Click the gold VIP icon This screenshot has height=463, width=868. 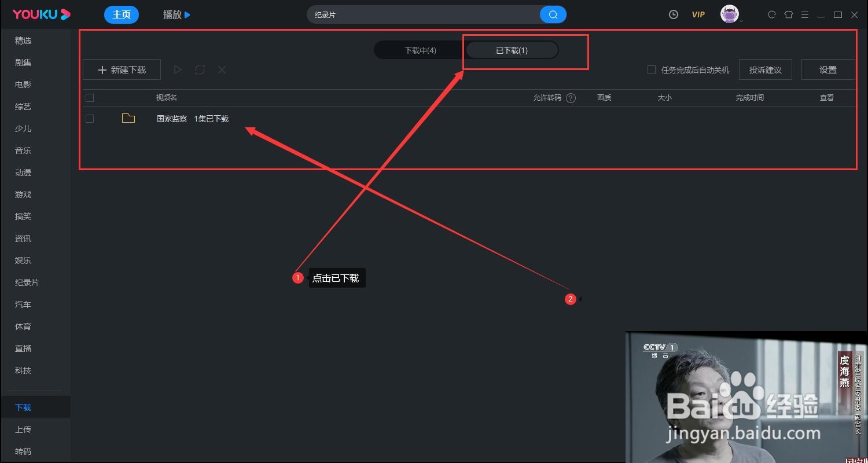point(698,14)
